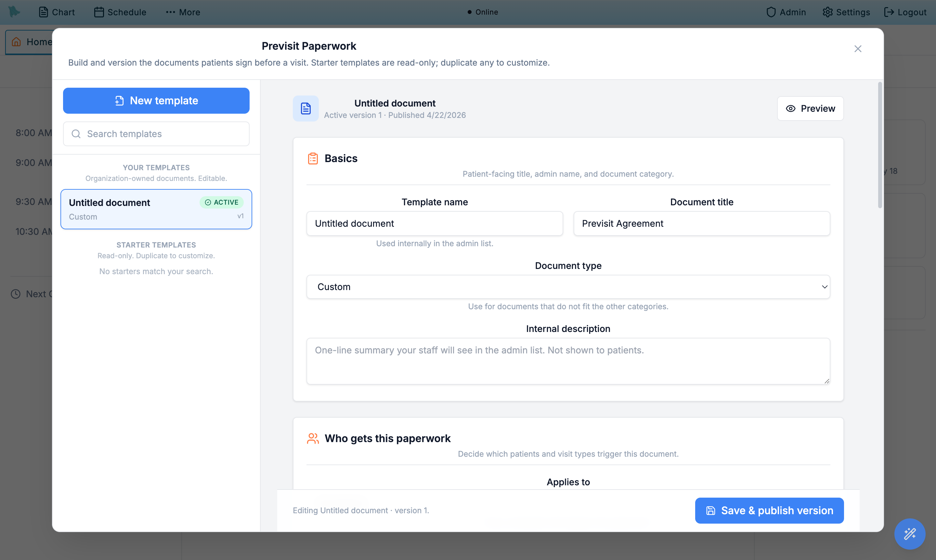
Task: Click the eye icon on Preview button
Action: click(x=791, y=109)
